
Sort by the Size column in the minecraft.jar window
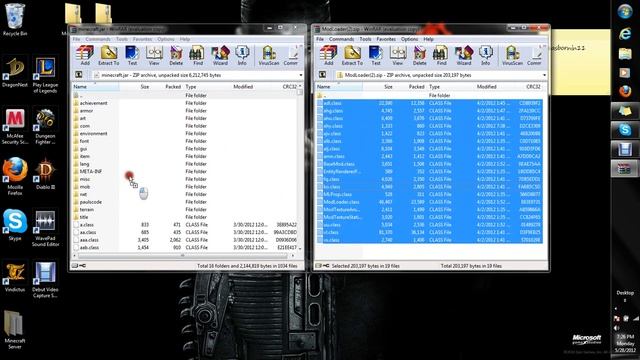(135, 87)
